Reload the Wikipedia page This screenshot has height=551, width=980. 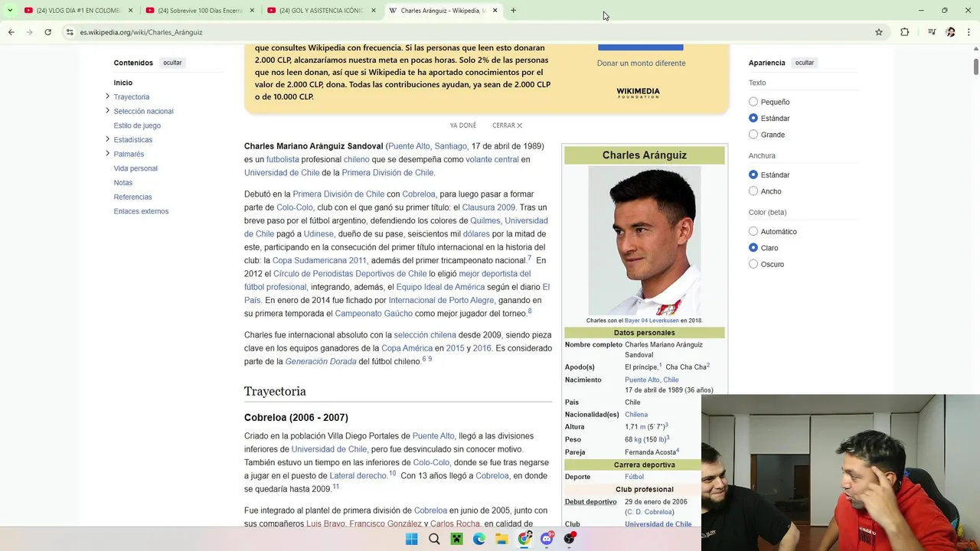[x=47, y=32]
